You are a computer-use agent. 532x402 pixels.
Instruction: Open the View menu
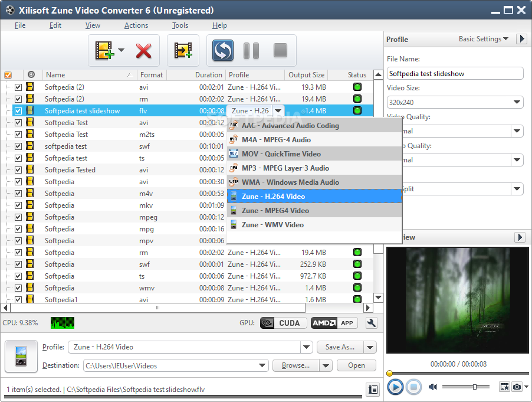pyautogui.click(x=93, y=25)
